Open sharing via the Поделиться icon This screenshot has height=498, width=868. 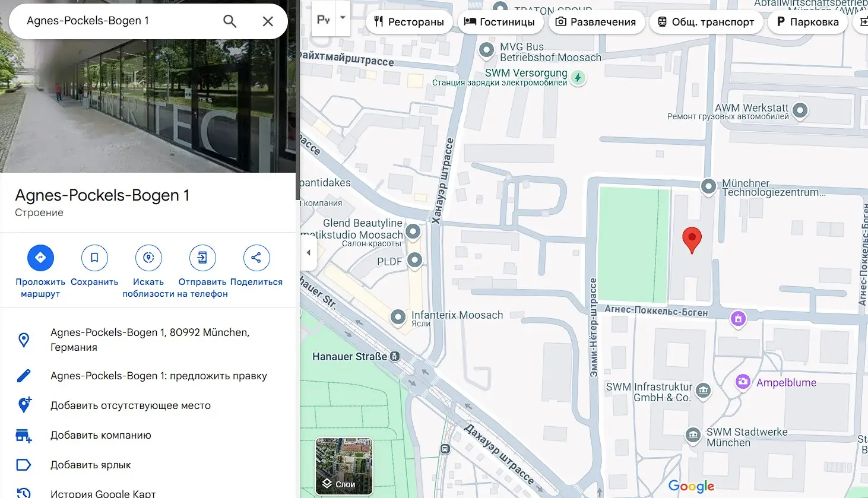[256, 257]
